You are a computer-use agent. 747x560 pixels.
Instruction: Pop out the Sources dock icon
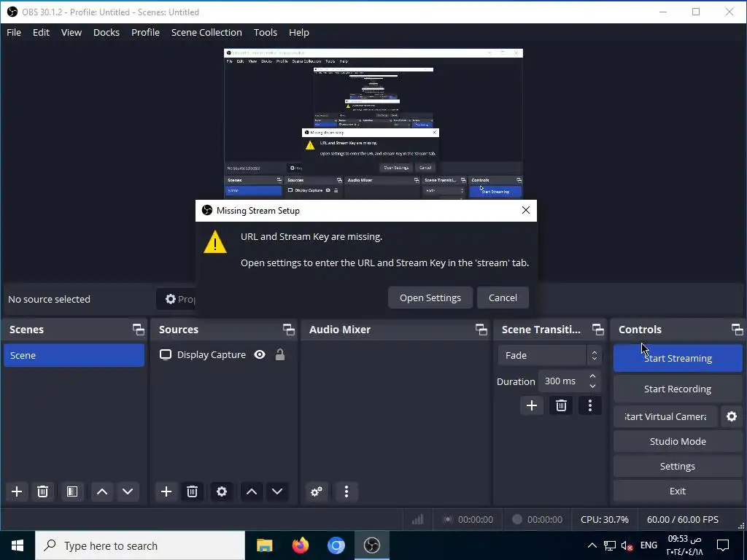[288, 330]
